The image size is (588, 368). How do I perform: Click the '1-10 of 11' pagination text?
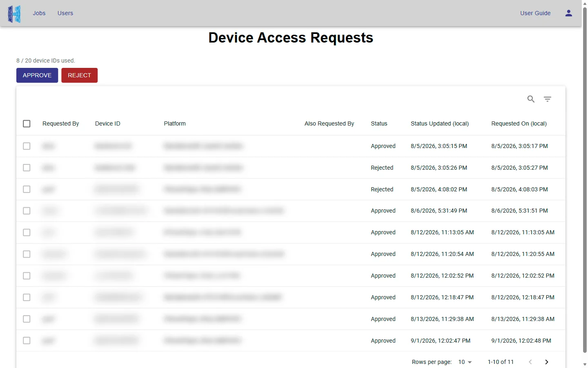pos(501,362)
